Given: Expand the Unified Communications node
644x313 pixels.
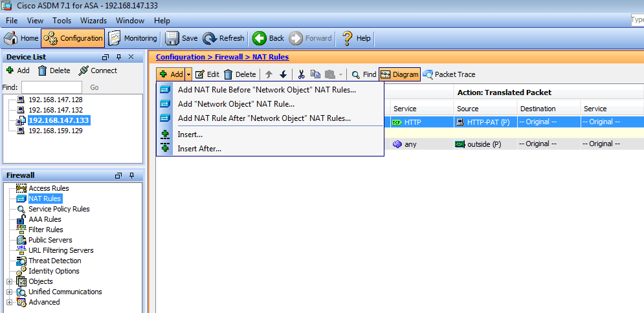Looking at the screenshot, I should (x=10, y=292).
